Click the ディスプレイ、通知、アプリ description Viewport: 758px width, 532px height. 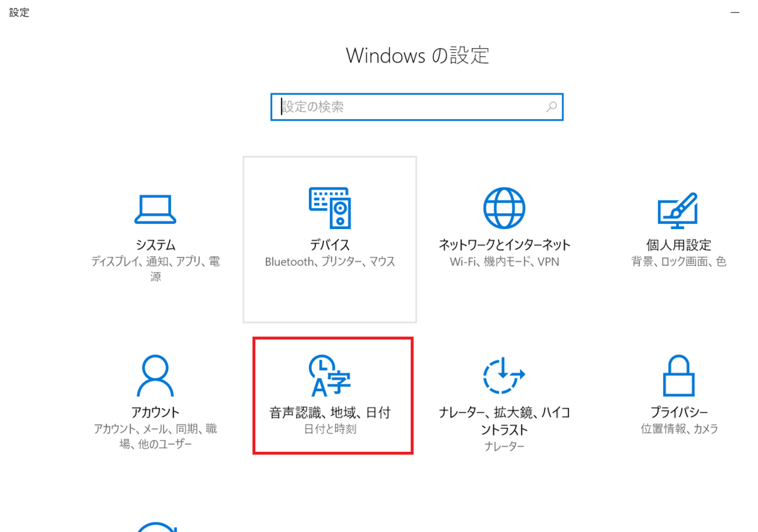(x=155, y=269)
